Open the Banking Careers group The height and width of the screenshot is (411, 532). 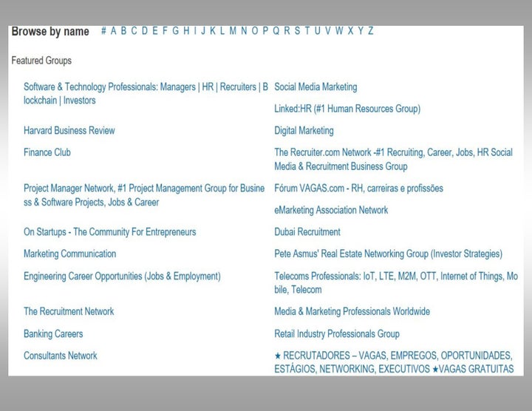[53, 334]
